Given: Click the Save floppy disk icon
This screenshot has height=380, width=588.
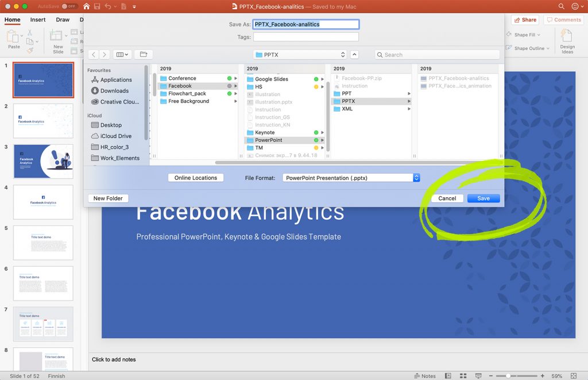Looking at the screenshot, I should tap(97, 6).
